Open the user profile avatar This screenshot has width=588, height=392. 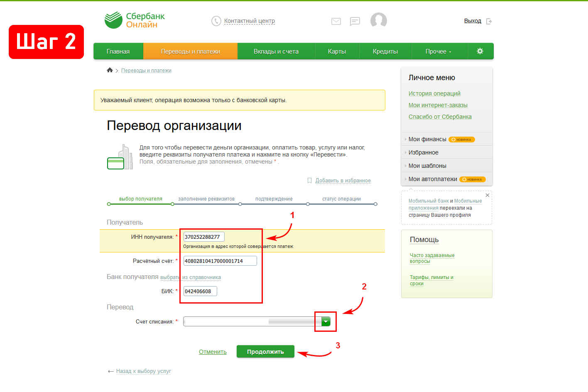378,20
